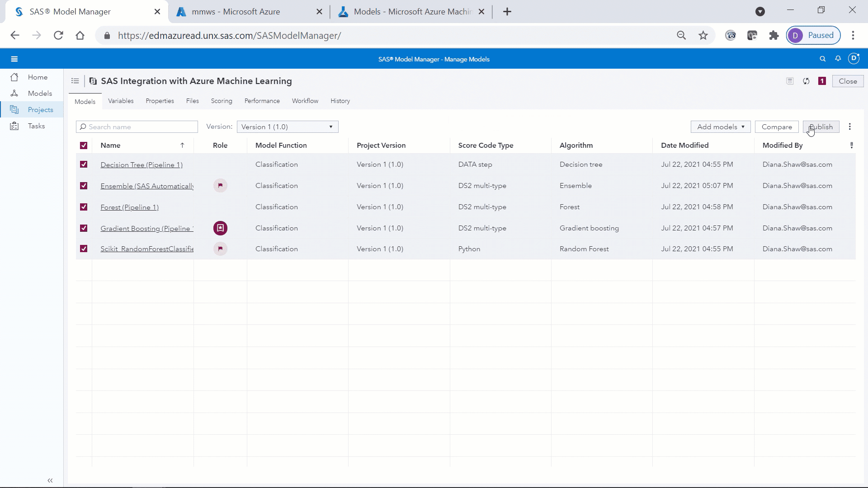Screen dimensions: 868x488
Task: Click the challenger flag icon for Ensemble model
Action: tap(220, 186)
